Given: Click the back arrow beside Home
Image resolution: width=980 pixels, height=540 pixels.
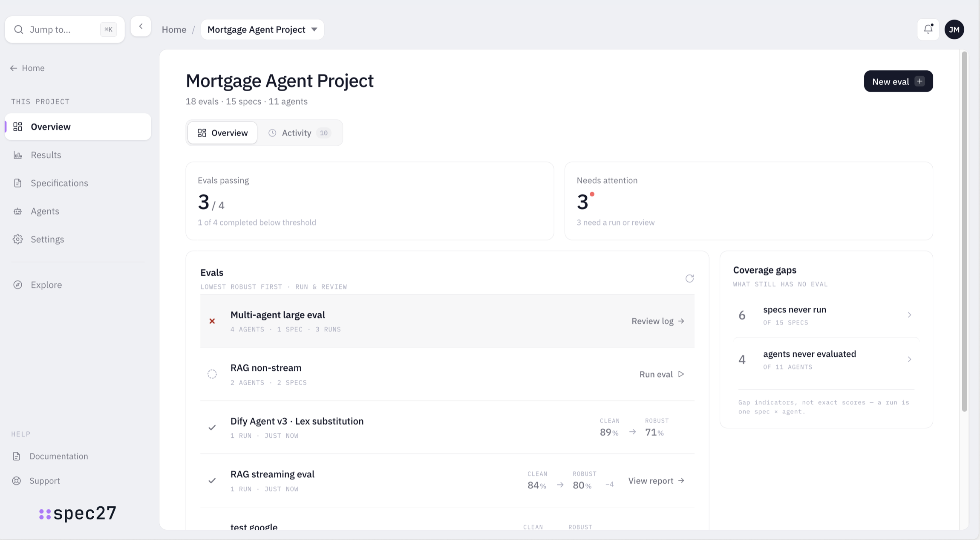Looking at the screenshot, I should 14,68.
